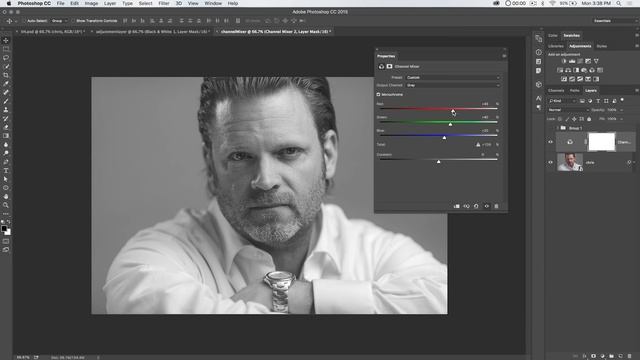Image resolution: width=640 pixels, height=360 pixels.
Task: Delete the adjustment layer from Properties
Action: pyautogui.click(x=496, y=207)
